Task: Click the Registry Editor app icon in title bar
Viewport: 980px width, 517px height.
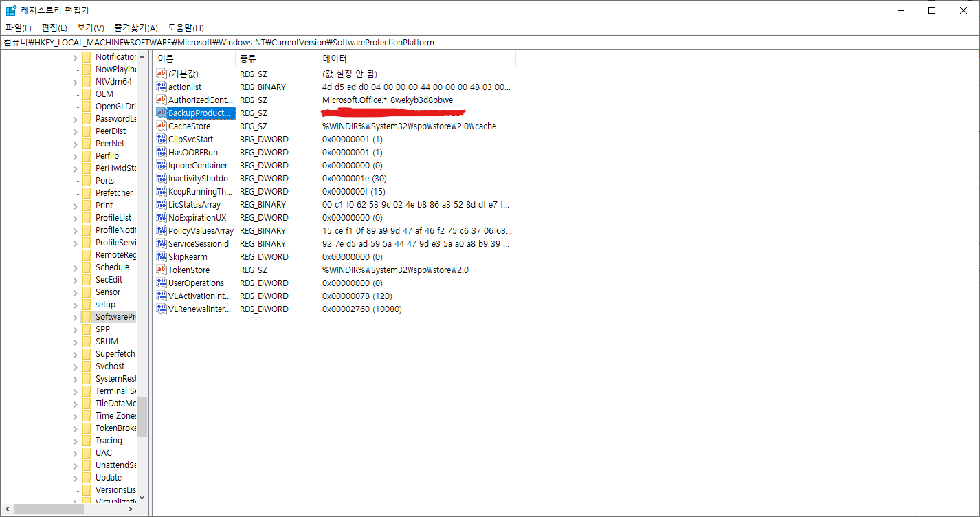Action: click(11, 10)
